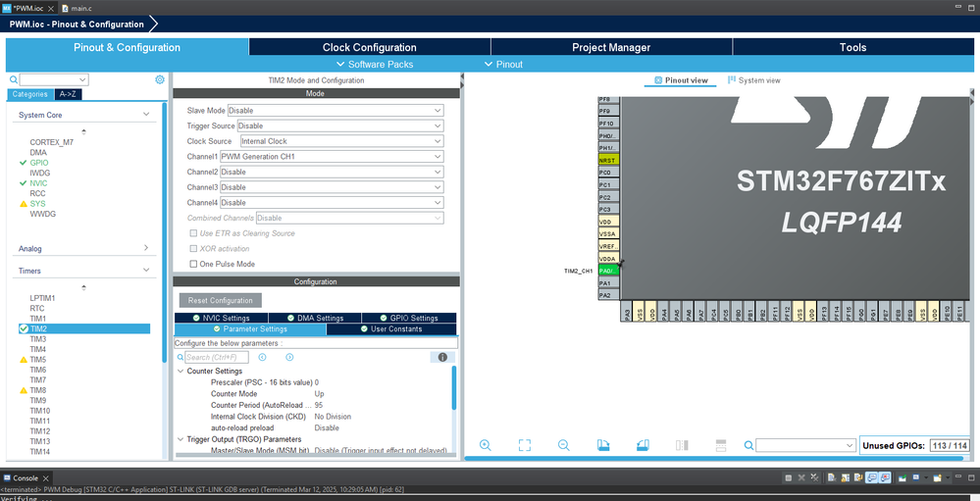Switch to the main.c editor tab
This screenshot has width=980, height=501.
77,8
